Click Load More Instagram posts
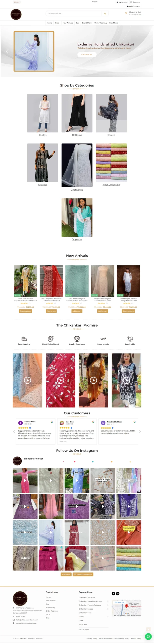The width and height of the screenshot is (154, 644). 66,574
